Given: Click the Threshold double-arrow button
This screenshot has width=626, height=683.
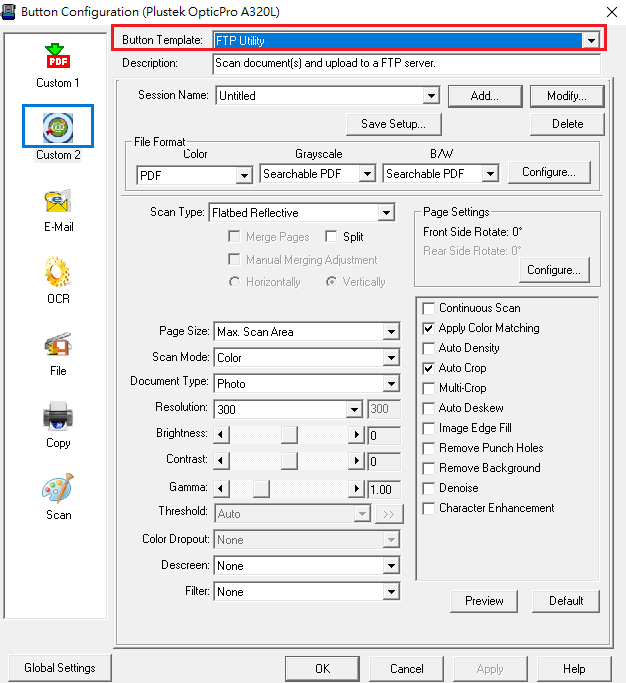Looking at the screenshot, I should click(x=388, y=514).
